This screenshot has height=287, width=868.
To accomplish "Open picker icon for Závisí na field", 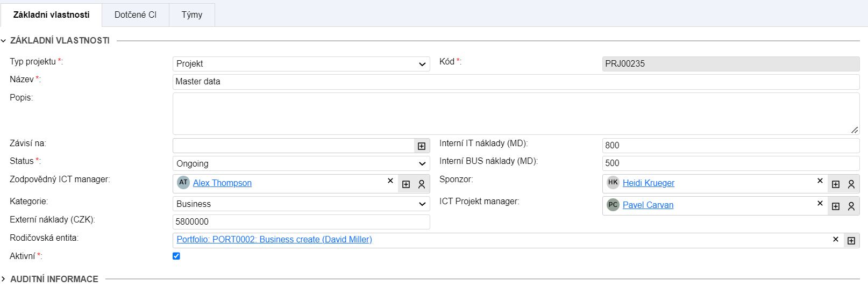I will [422, 146].
